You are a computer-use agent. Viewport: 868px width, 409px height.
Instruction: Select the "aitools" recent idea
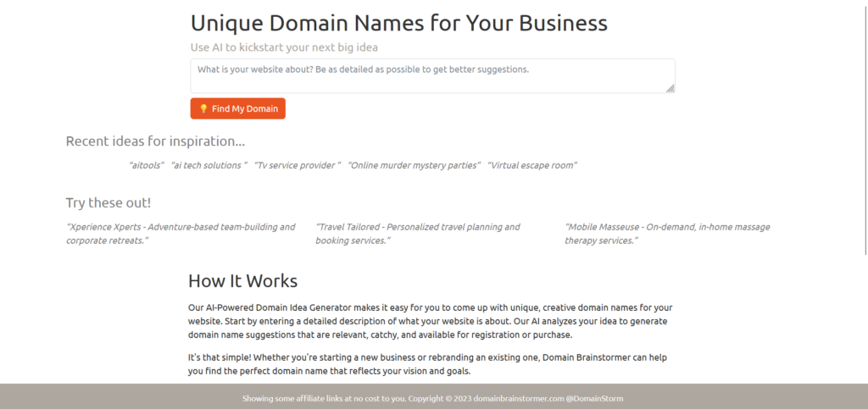coord(147,166)
